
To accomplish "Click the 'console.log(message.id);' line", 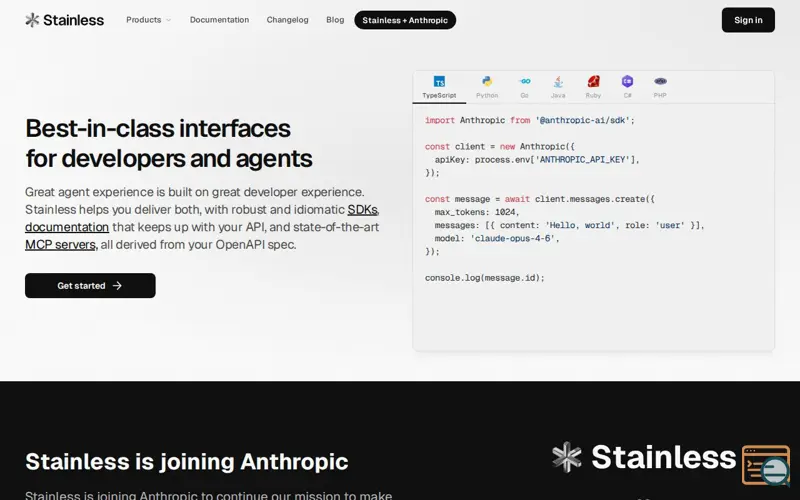I will point(485,278).
